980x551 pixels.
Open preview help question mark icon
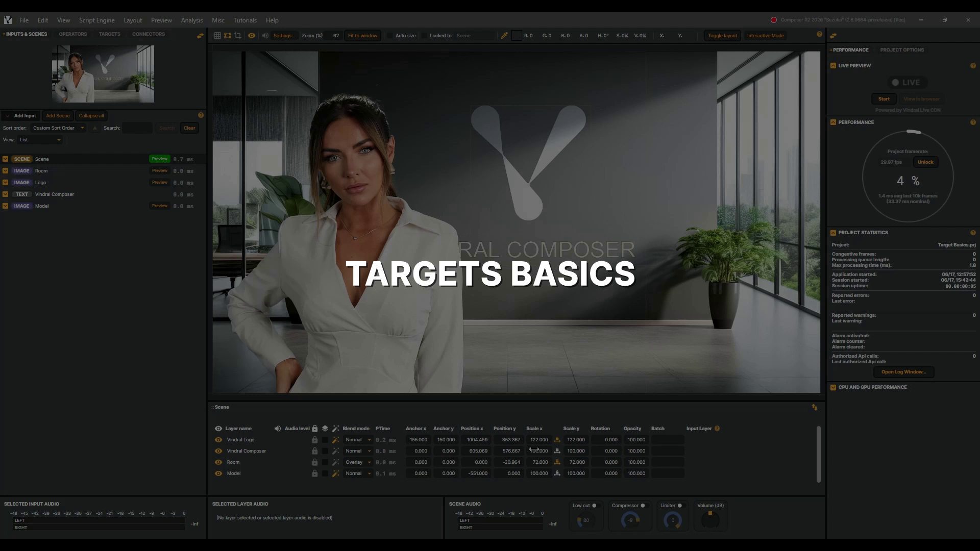pos(819,34)
